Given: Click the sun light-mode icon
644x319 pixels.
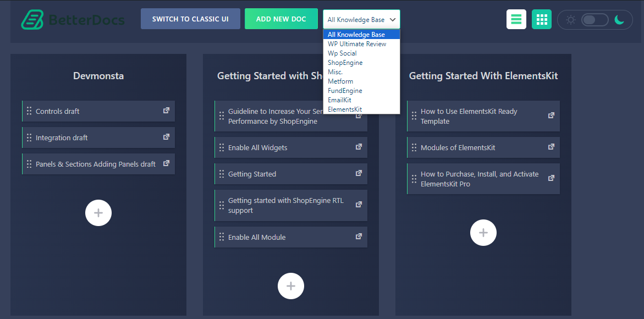Looking at the screenshot, I should click(x=570, y=20).
